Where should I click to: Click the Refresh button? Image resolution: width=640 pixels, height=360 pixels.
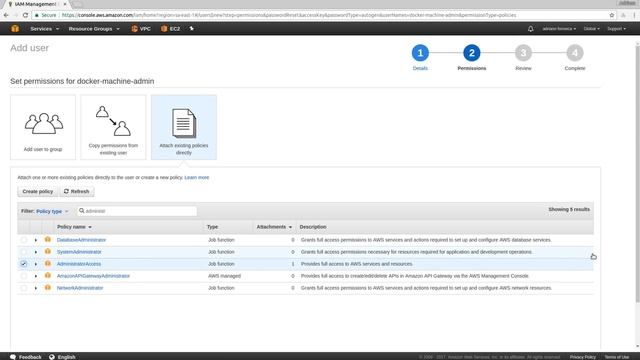pos(77,191)
